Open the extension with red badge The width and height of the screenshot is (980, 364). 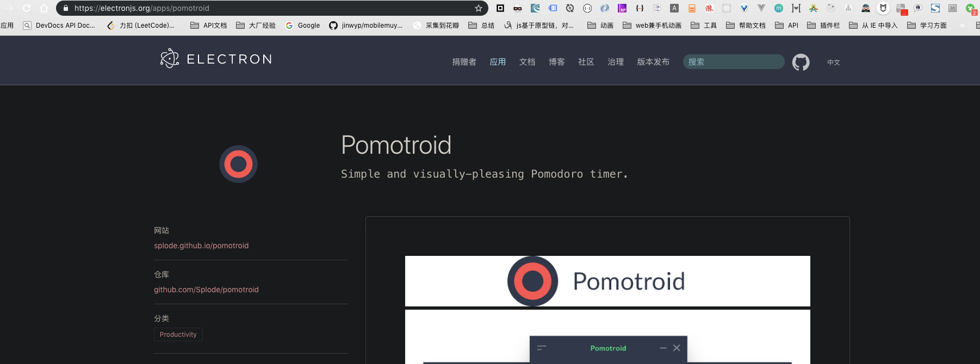[901, 9]
